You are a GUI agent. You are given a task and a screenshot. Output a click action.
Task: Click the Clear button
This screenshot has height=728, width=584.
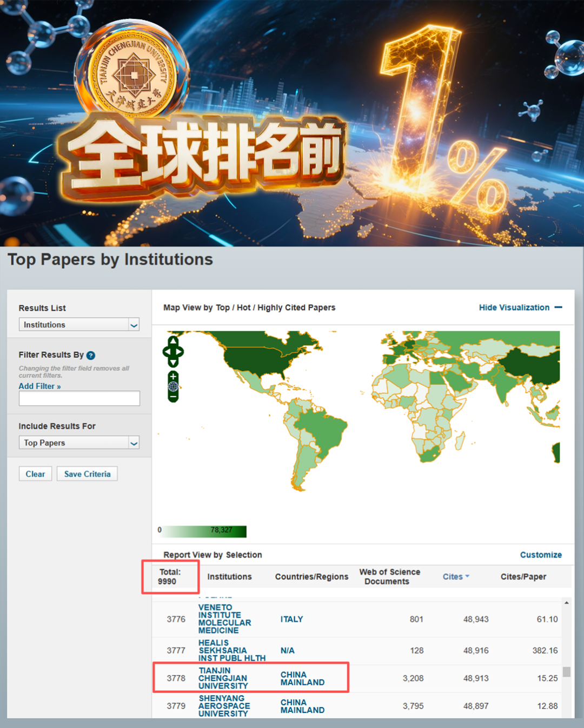[x=35, y=474]
